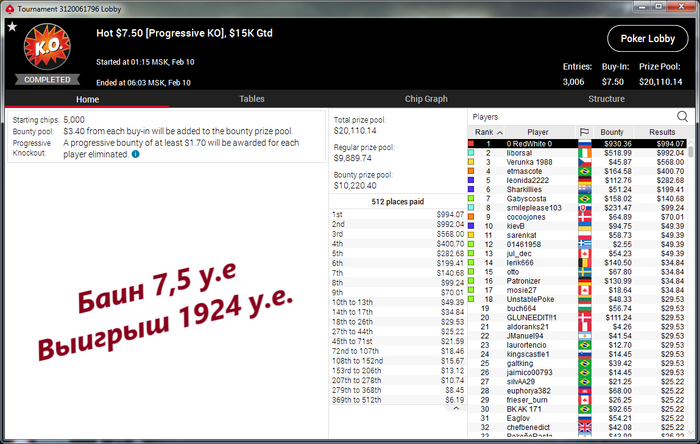Click the blue color tag beside leonida2222
Screen dimensions: 700x444
coord(471,180)
